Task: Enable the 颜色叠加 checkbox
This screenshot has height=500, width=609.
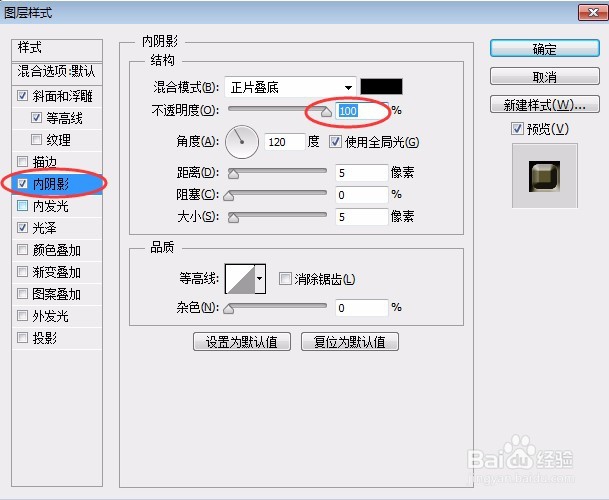Action: click(x=23, y=249)
